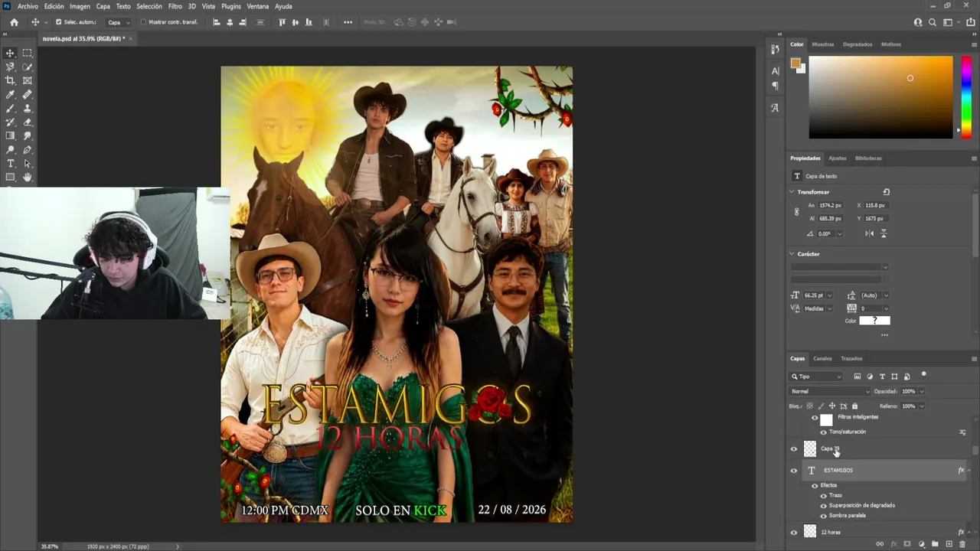Flip horizontally in Transformar section
980x551 pixels.
click(x=869, y=233)
